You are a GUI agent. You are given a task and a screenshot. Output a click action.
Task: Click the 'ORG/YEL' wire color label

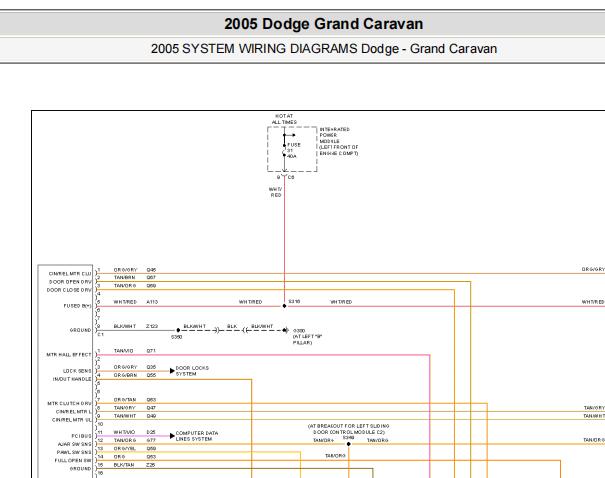(x=125, y=449)
